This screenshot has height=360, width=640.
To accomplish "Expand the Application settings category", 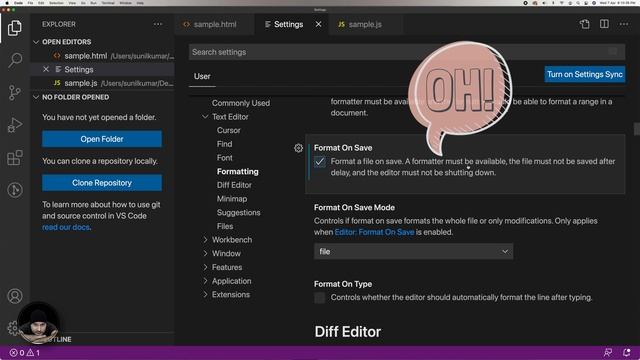I will [x=205, y=281].
